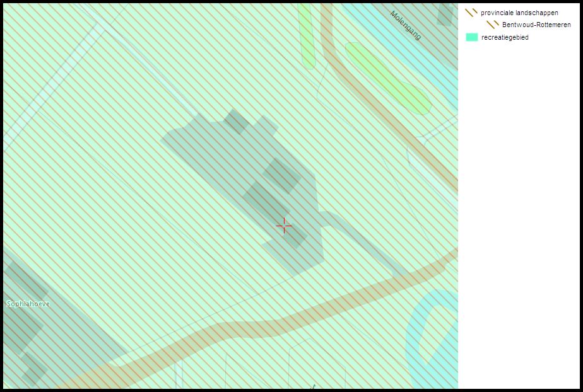
Task: Click the Bentwoud-Rottemeren hatch legend icon
Action: 493,25
